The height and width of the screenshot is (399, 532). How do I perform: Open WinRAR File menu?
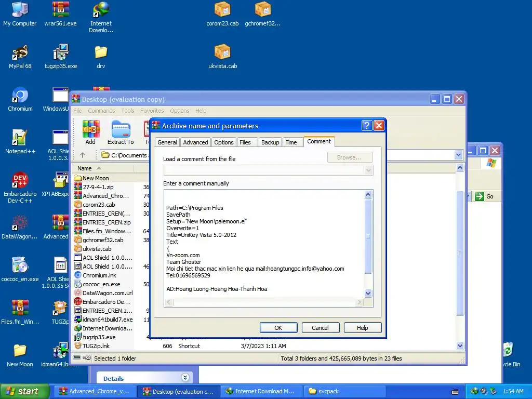click(x=77, y=111)
